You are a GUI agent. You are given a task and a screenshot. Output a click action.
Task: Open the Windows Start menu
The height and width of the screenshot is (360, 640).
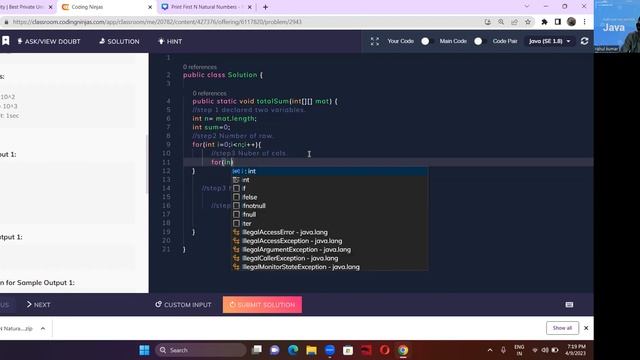coord(144,350)
